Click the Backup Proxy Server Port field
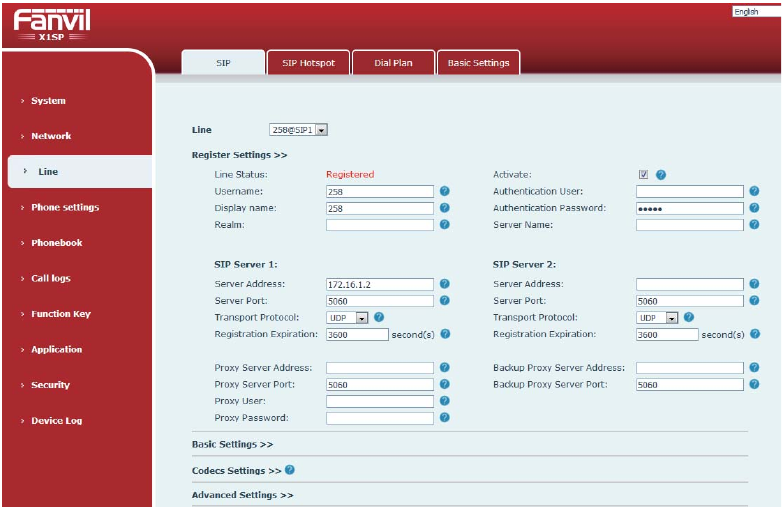The image size is (782, 507). [690, 384]
